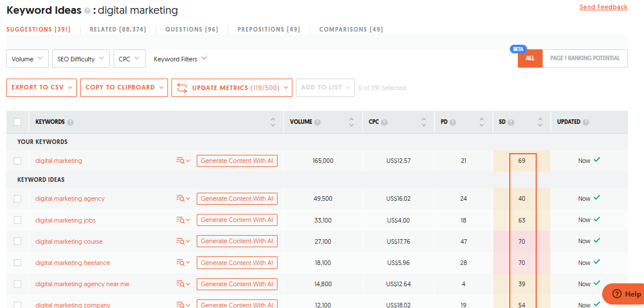644x308 pixels.
Task: Click the sort arrows in the SD column
Action: click(x=540, y=122)
